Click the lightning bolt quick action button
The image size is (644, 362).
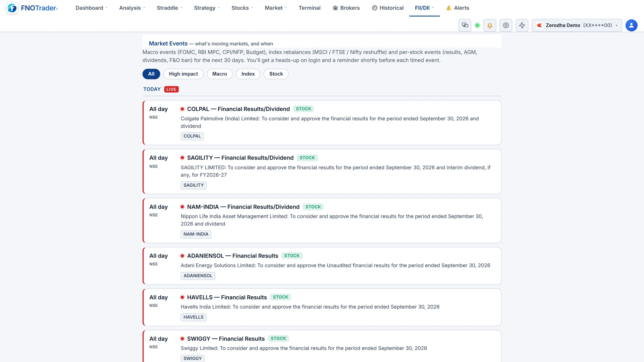(522, 25)
